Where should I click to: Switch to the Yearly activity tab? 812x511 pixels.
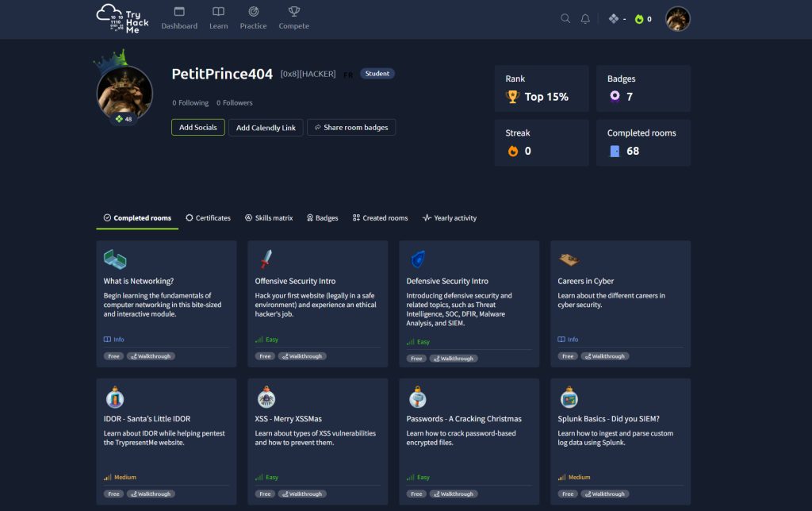[450, 218]
